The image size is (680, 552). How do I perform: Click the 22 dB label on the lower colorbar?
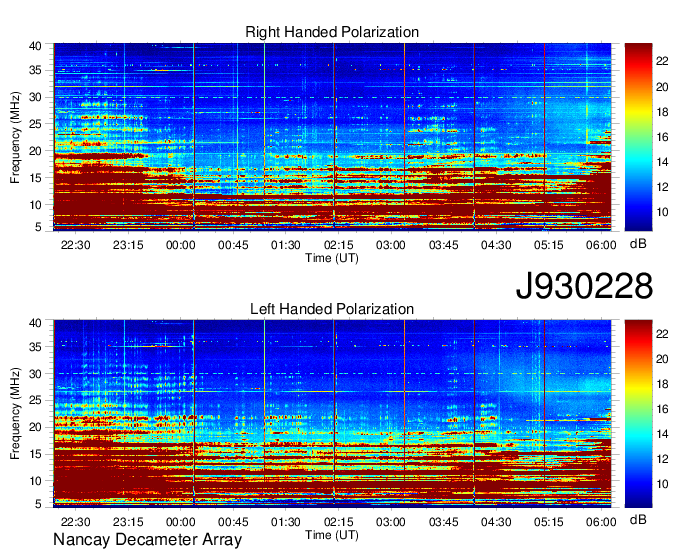(x=662, y=333)
